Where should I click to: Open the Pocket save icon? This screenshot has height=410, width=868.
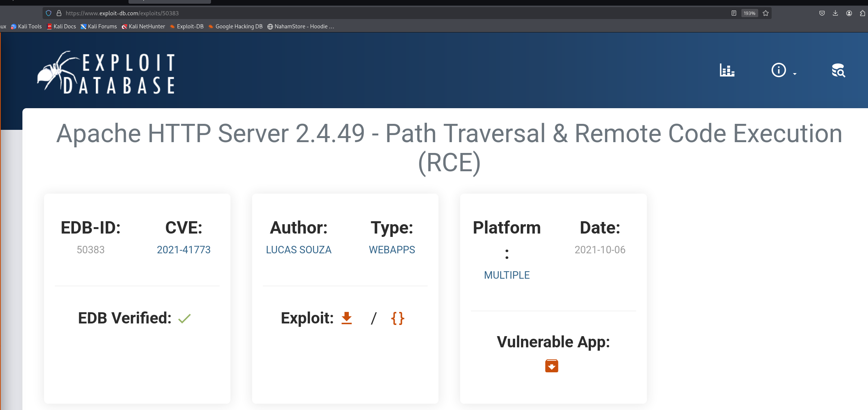click(x=822, y=13)
